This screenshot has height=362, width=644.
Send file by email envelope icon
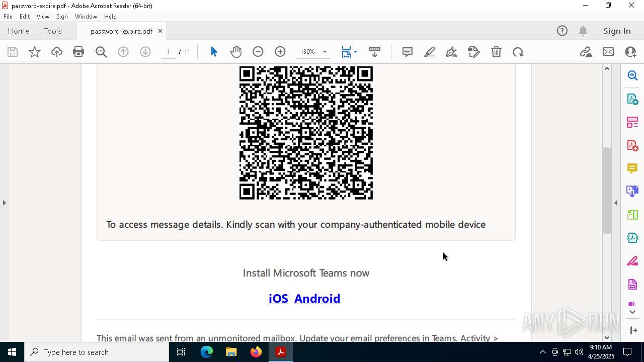[608, 52]
